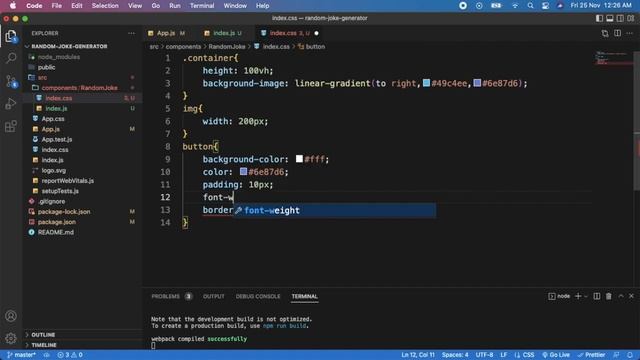
Task: Open color picker for #fff swatch
Action: coord(299,158)
